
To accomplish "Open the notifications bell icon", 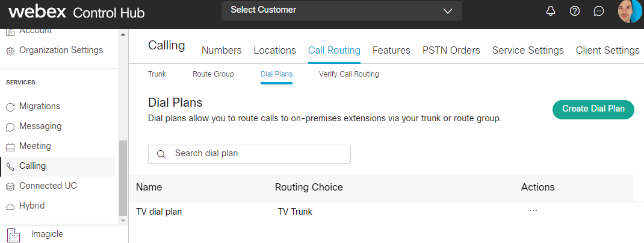I will click(551, 11).
